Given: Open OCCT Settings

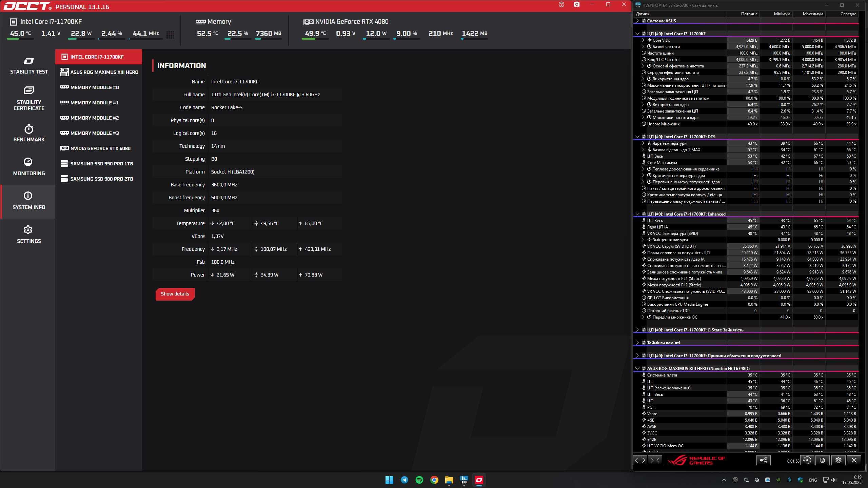Looking at the screenshot, I should (x=29, y=235).
